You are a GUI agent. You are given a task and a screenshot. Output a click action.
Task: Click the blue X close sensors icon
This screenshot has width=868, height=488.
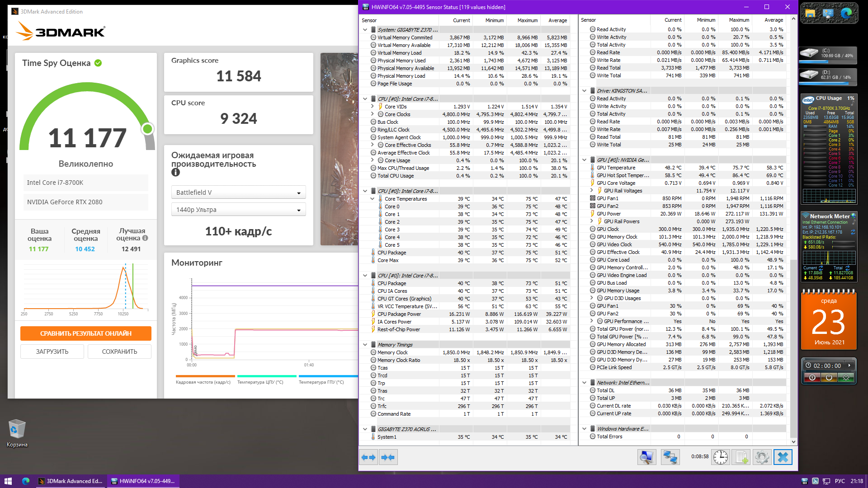[783, 457]
